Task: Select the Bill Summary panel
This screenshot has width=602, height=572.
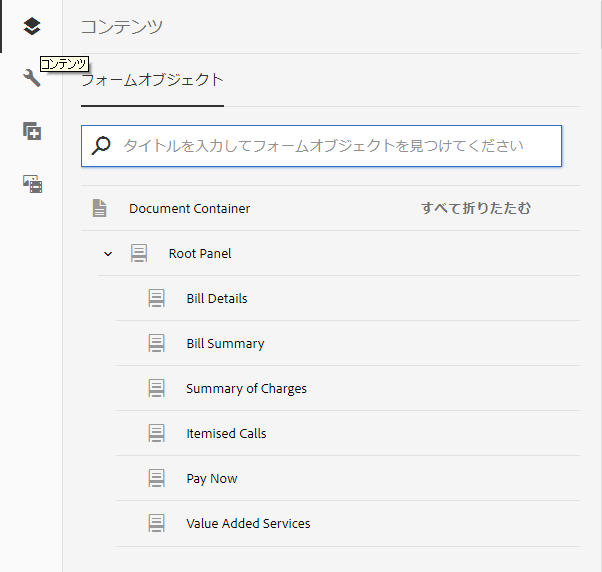Action: pyautogui.click(x=348, y=343)
